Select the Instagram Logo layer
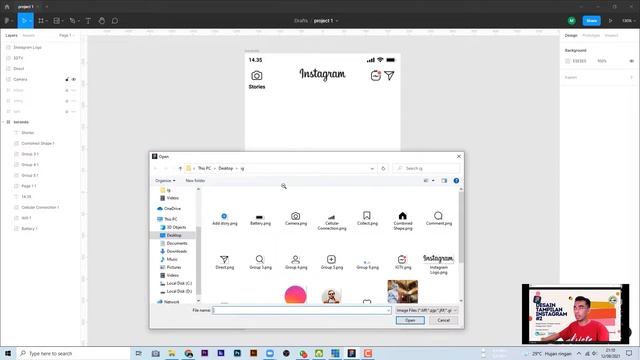 coord(27,47)
